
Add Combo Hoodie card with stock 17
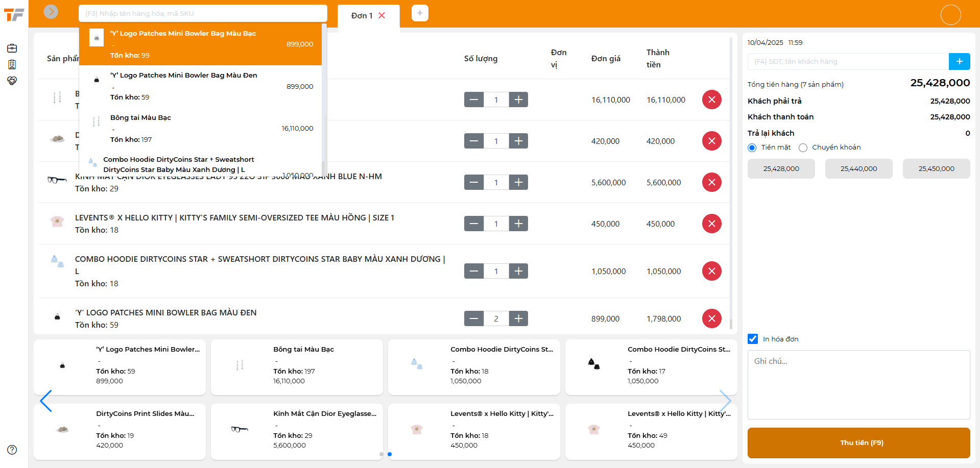[651, 367]
